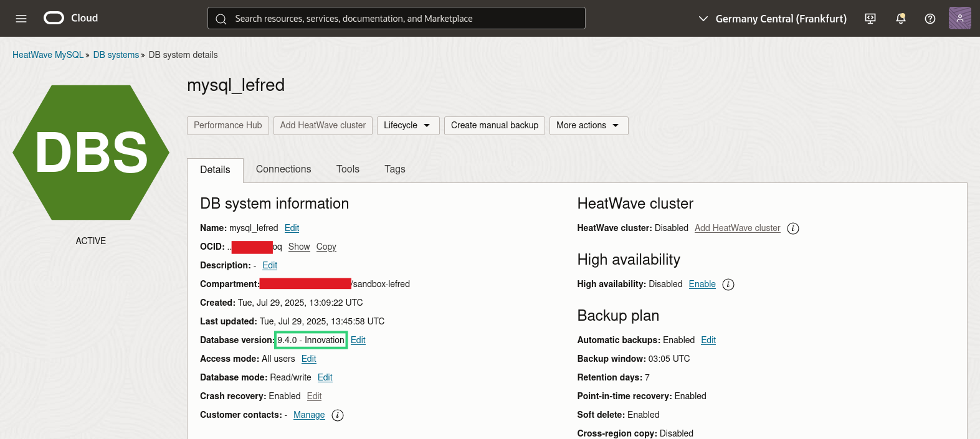This screenshot has height=439, width=980.
Task: Click the DB system information heading
Action: [275, 204]
